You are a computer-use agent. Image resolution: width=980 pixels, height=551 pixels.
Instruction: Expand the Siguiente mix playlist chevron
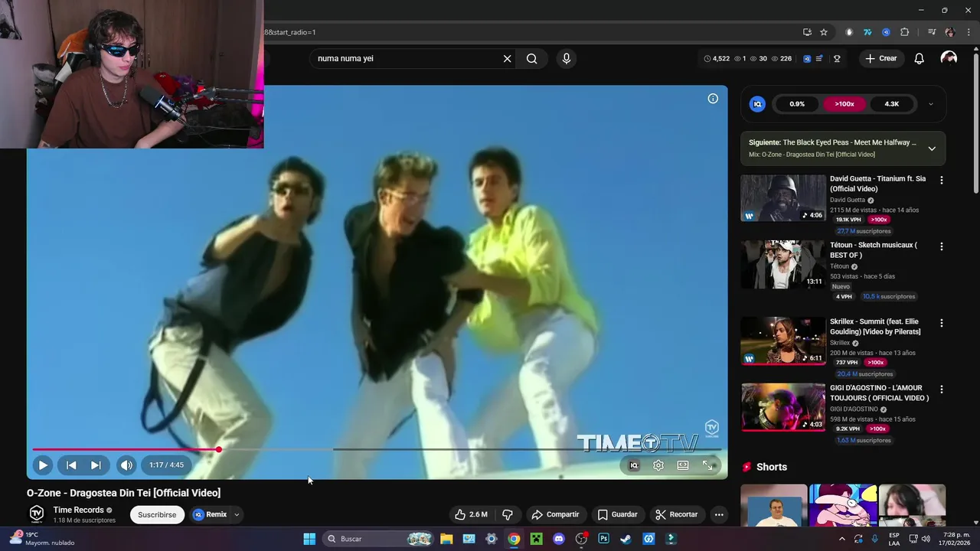pos(932,148)
